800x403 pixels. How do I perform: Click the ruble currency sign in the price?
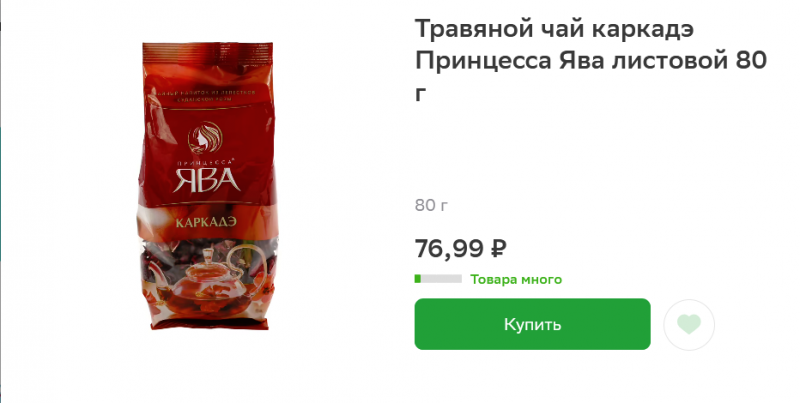(x=498, y=249)
